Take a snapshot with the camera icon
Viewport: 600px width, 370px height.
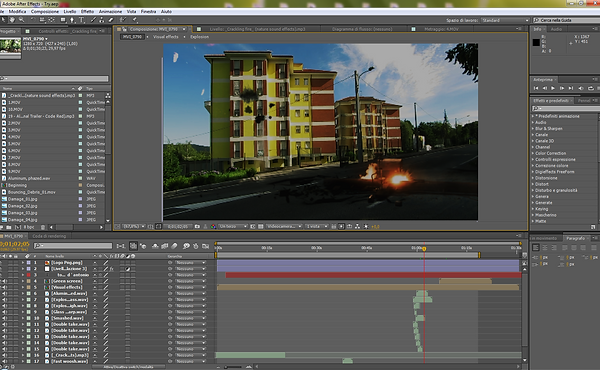click(x=197, y=227)
